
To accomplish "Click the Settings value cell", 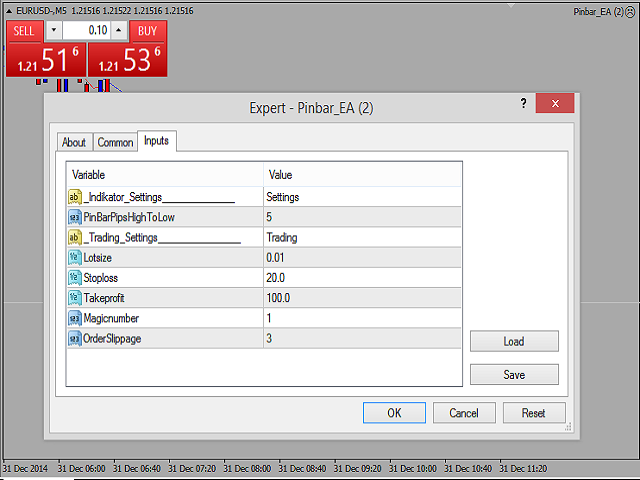I will point(362,197).
